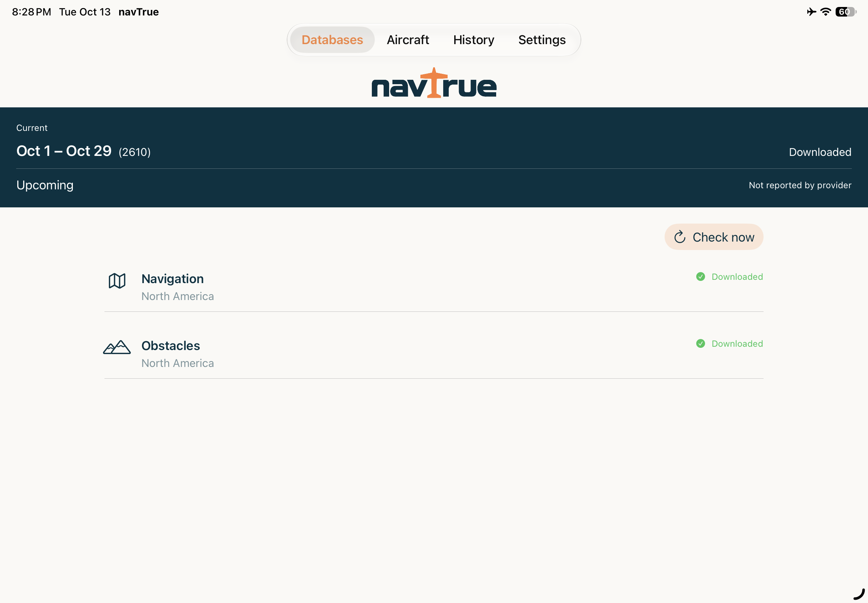Viewport: 868px width, 603px height.
Task: Click the Navigation map icon
Action: pyautogui.click(x=117, y=281)
